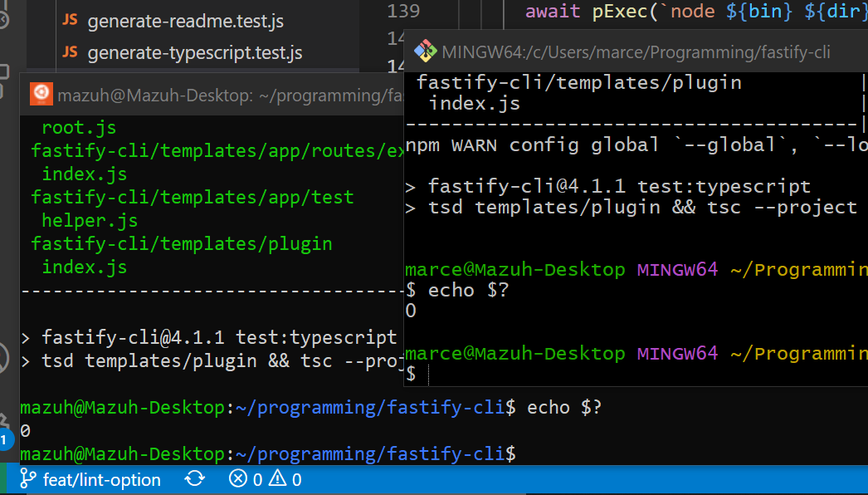The height and width of the screenshot is (495, 868).
Task: Click 'helper.js' in the Ubuntu terminal output
Action: 90,221
